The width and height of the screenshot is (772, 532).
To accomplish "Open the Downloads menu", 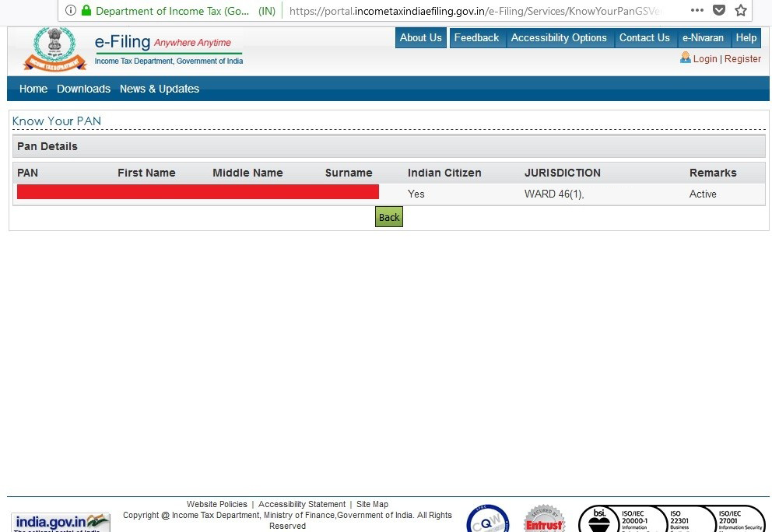I will 83,89.
